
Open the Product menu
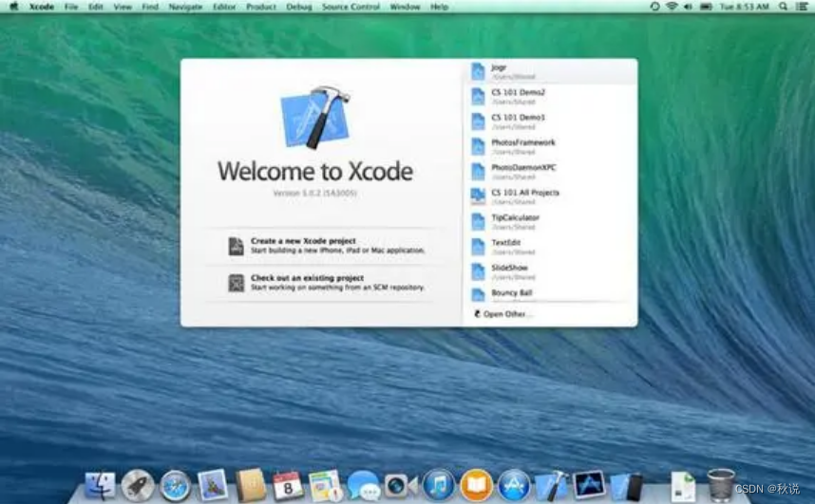tap(261, 7)
